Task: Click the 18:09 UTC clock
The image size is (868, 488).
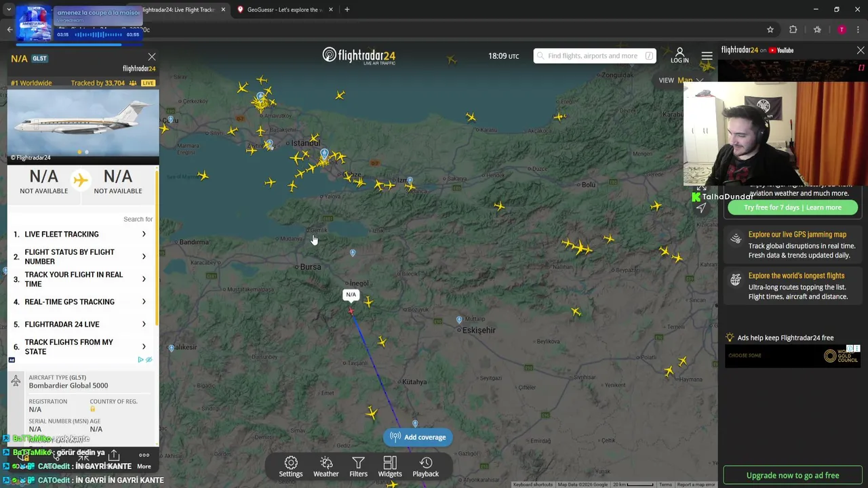Action: (x=504, y=56)
